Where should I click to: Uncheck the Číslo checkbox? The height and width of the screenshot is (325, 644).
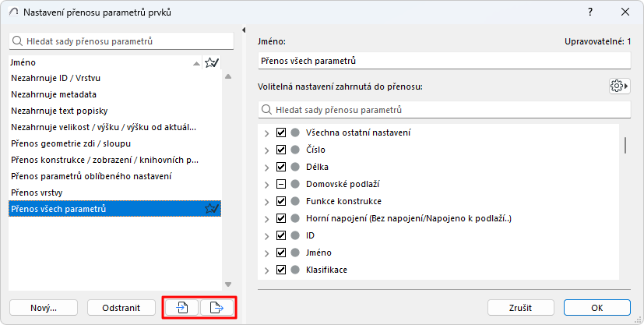[281, 150]
